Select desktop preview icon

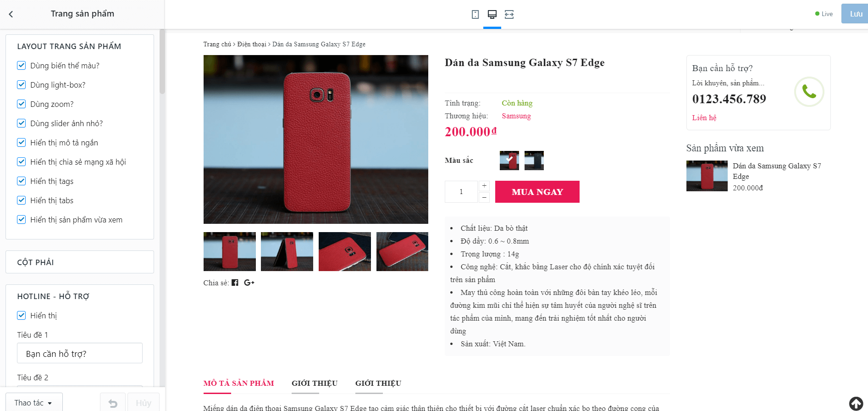tap(492, 14)
